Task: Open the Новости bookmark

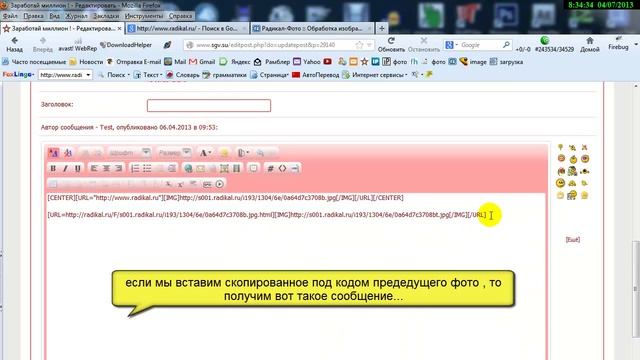Action: point(86,62)
